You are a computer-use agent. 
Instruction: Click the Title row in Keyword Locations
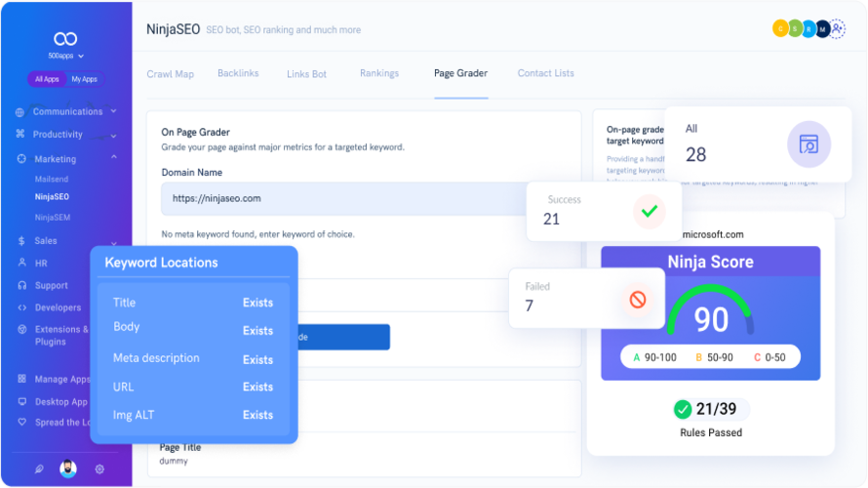193,303
